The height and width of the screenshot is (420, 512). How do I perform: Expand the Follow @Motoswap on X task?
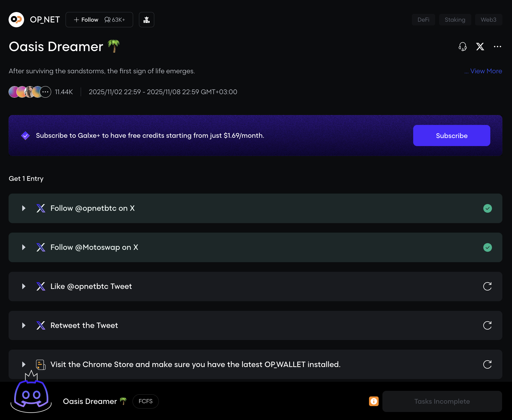[x=24, y=247]
